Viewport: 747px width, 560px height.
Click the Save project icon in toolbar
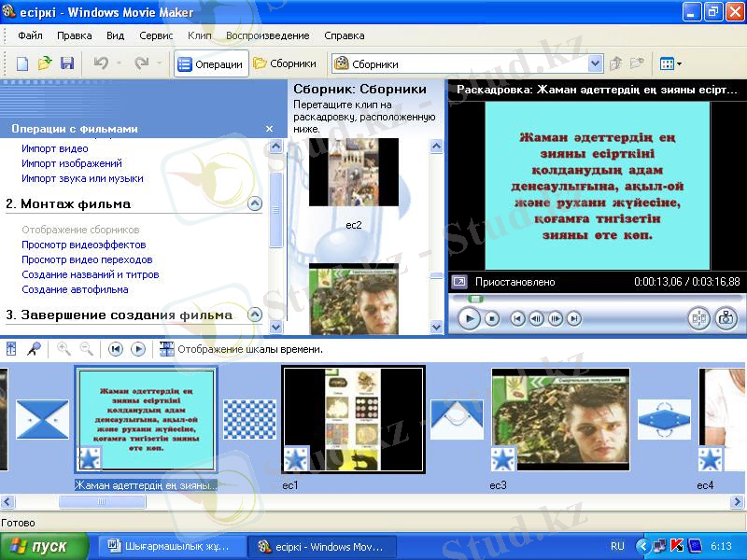pyautogui.click(x=67, y=63)
